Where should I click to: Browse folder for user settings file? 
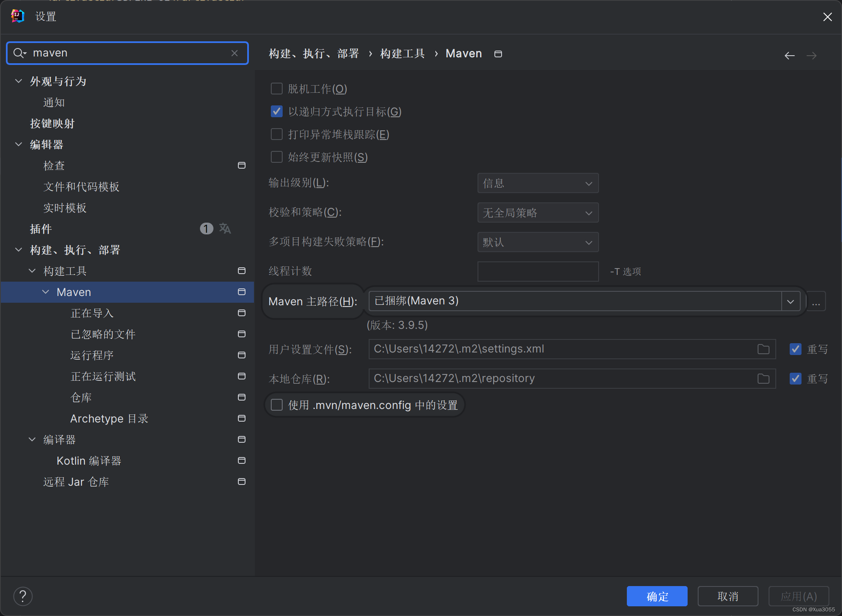pyautogui.click(x=763, y=349)
